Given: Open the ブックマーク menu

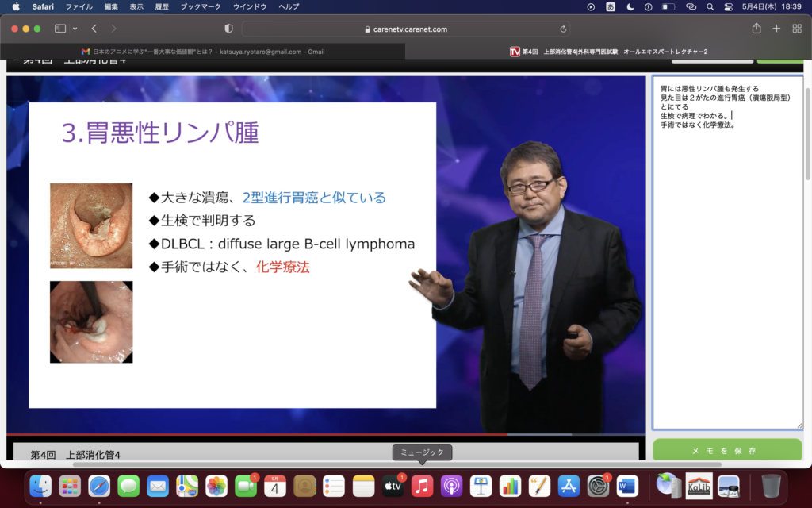Looking at the screenshot, I should (x=201, y=6).
